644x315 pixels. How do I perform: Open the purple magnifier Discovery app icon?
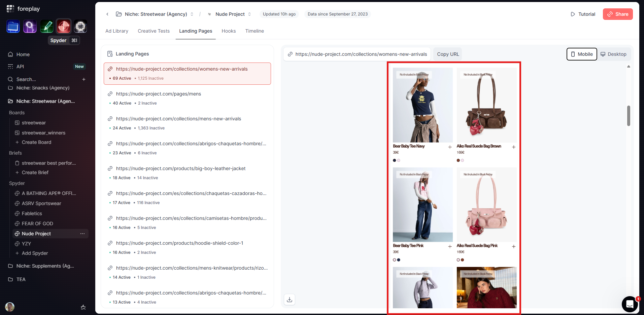[x=30, y=27]
